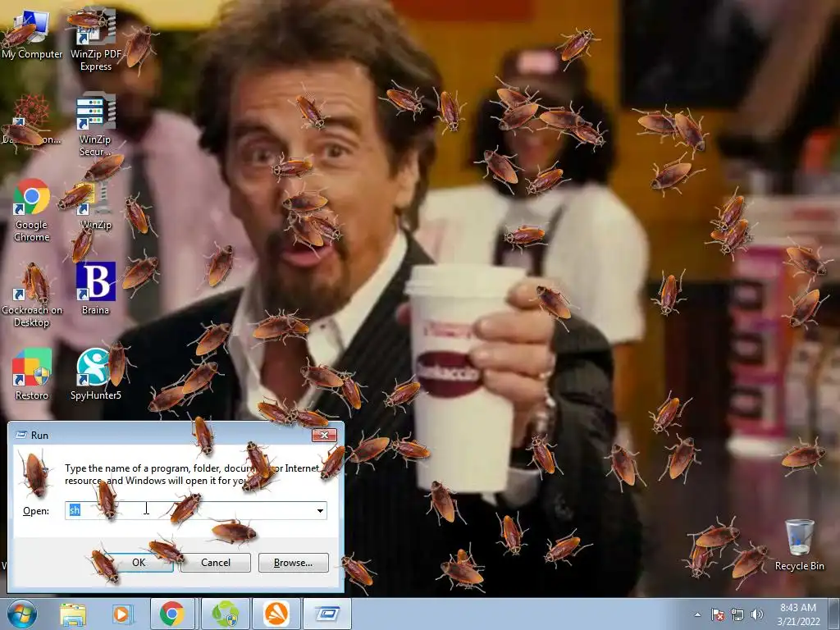The height and width of the screenshot is (630, 840).
Task: Click OK in the Run dialog
Action: (x=139, y=563)
